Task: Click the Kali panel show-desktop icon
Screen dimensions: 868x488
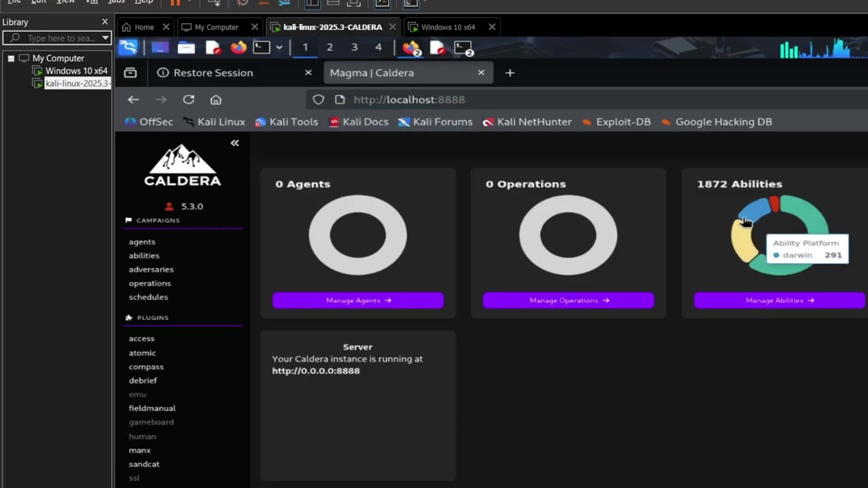Action: pos(160,47)
